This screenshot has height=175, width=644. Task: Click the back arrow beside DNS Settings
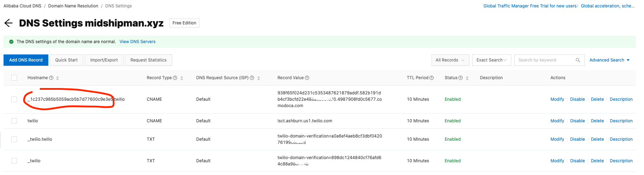click(8, 23)
